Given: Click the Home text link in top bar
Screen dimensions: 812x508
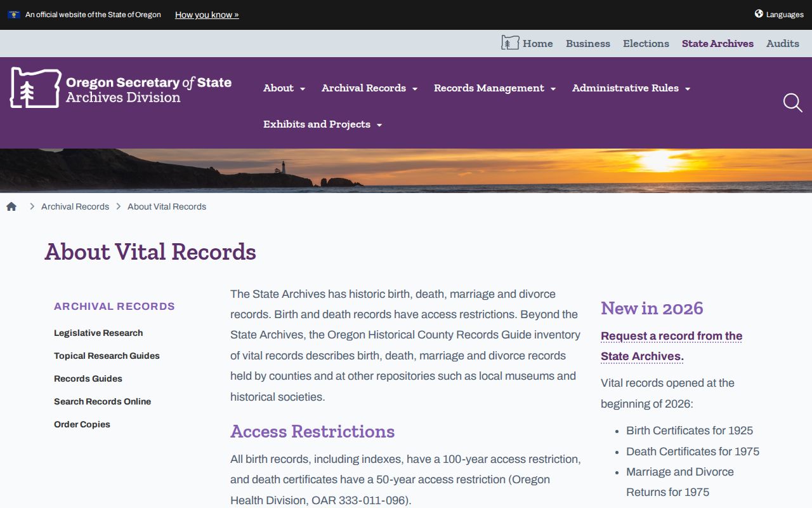Looking at the screenshot, I should pos(537,44).
